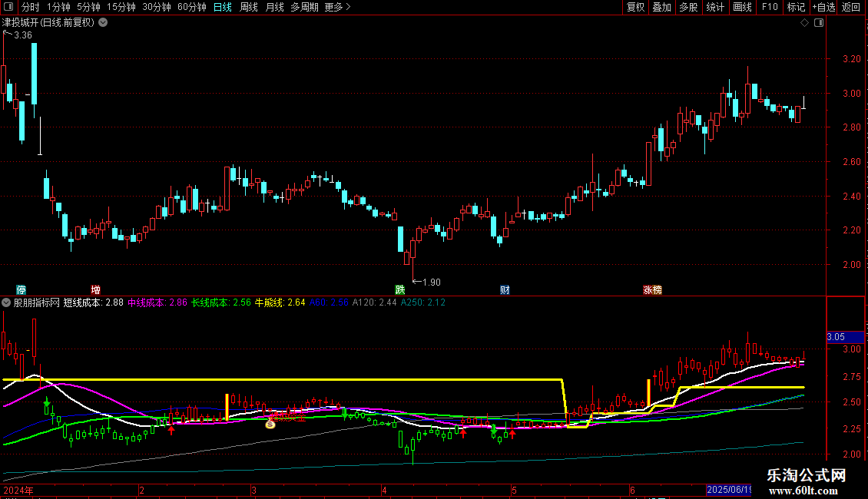Click the 复权 adjustment button
Image resolution: width=868 pixels, height=499 pixels.
(x=635, y=7)
